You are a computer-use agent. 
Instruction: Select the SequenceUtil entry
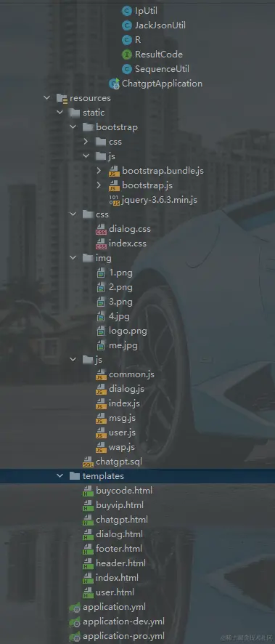coord(163,69)
